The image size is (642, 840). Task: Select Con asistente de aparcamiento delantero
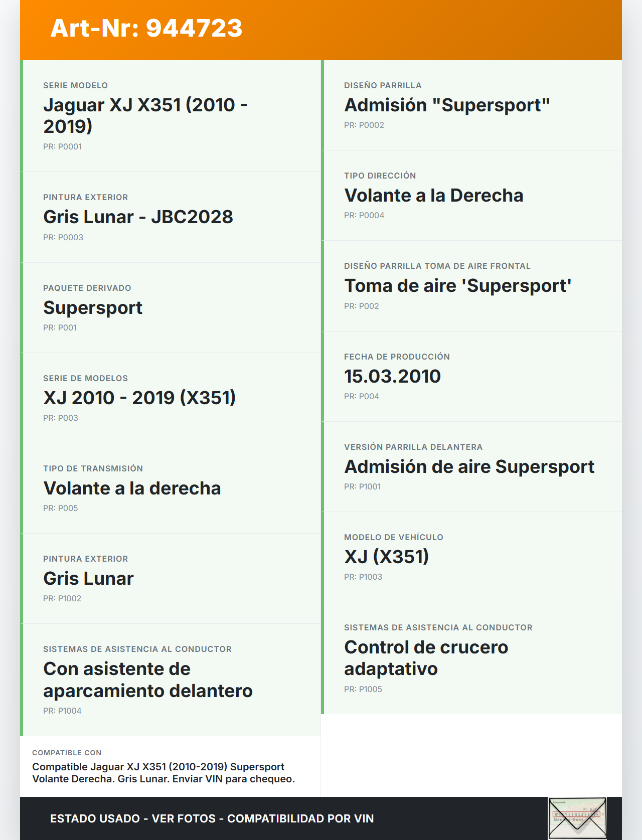pos(147,680)
